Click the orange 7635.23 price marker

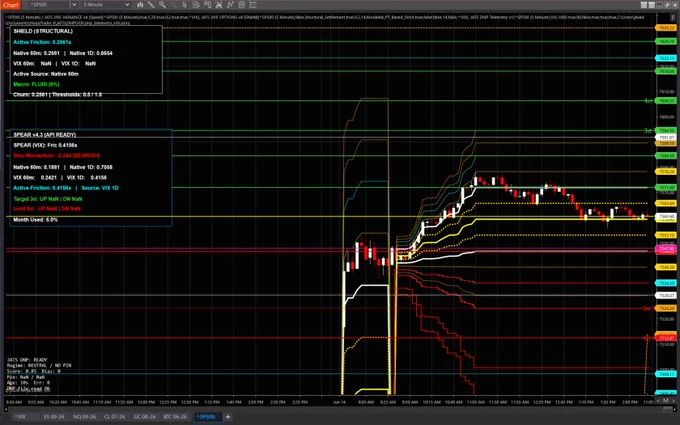(x=666, y=28)
